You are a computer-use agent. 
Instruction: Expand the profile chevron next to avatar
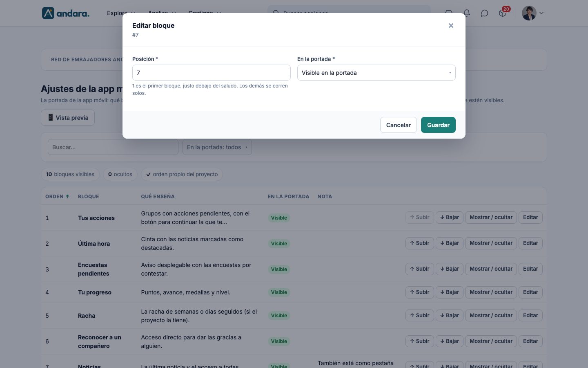pos(541,13)
